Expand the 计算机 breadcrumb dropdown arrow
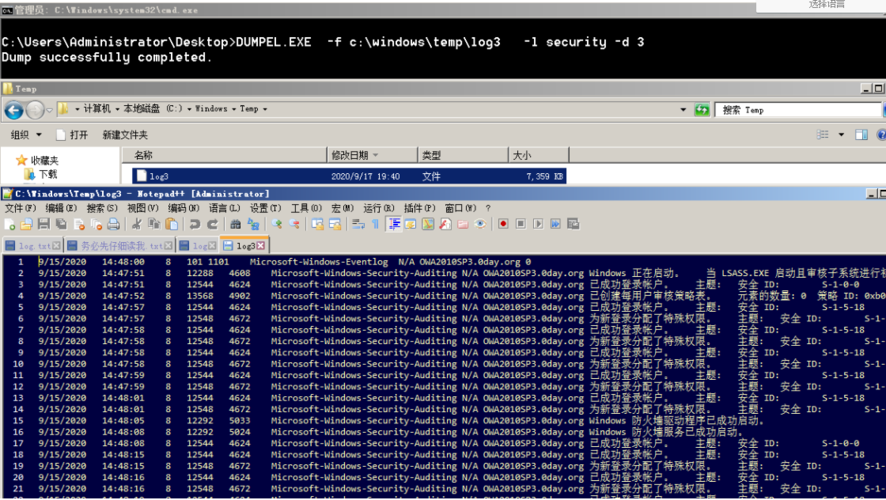Screen dimensions: 886x500 118,109
